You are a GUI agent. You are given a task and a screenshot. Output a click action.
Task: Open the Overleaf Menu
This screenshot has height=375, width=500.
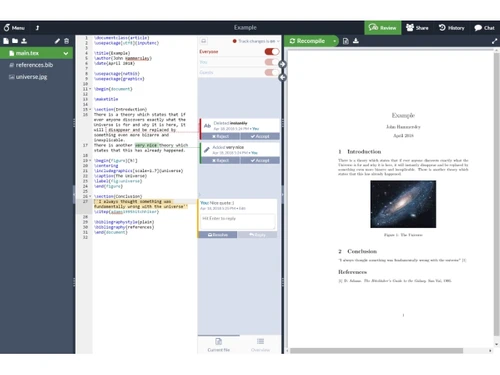tap(14, 28)
